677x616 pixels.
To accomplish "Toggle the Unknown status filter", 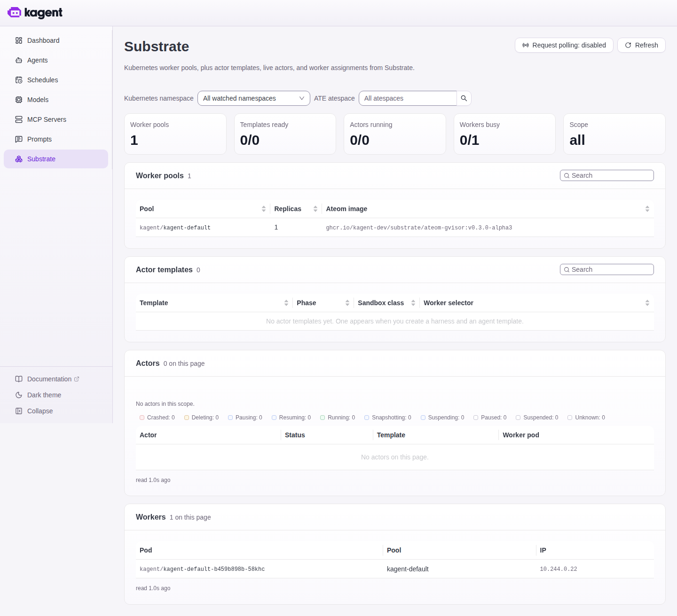I will click(586, 418).
